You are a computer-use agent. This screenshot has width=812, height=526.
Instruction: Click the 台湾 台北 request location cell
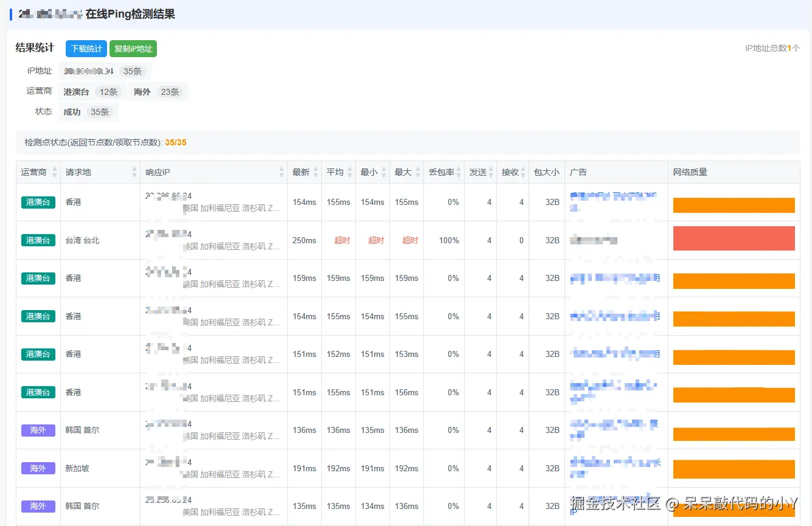[x=82, y=240]
